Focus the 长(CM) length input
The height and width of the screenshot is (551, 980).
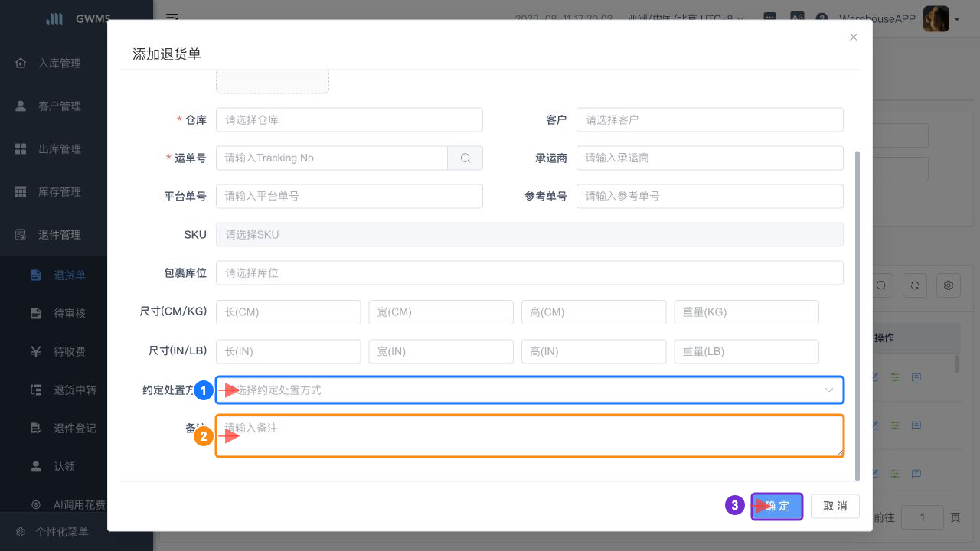tap(288, 312)
